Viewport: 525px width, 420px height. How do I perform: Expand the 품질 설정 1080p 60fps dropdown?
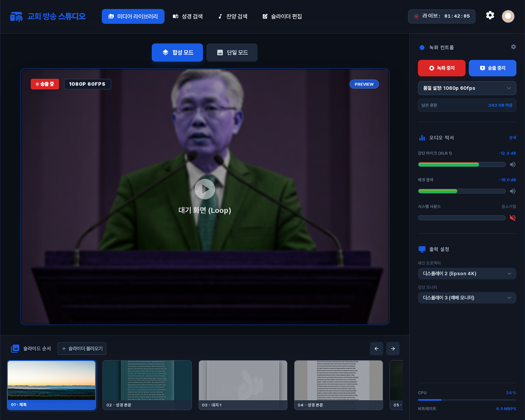click(x=467, y=88)
